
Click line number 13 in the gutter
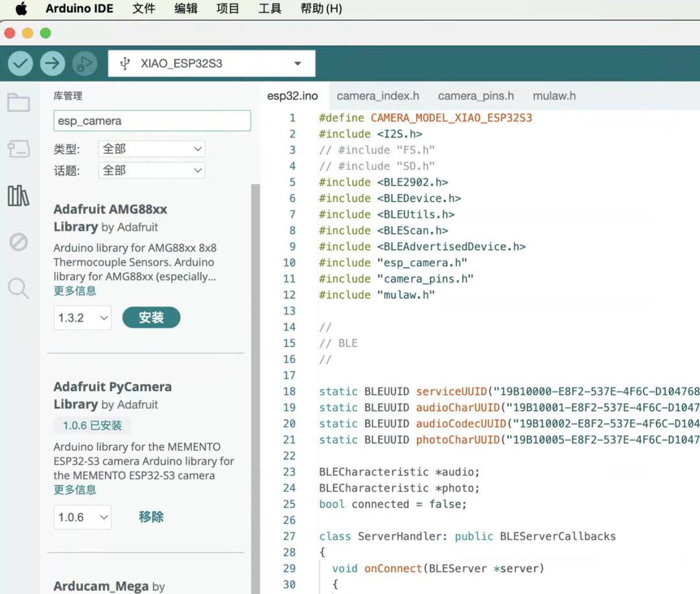[x=289, y=311]
